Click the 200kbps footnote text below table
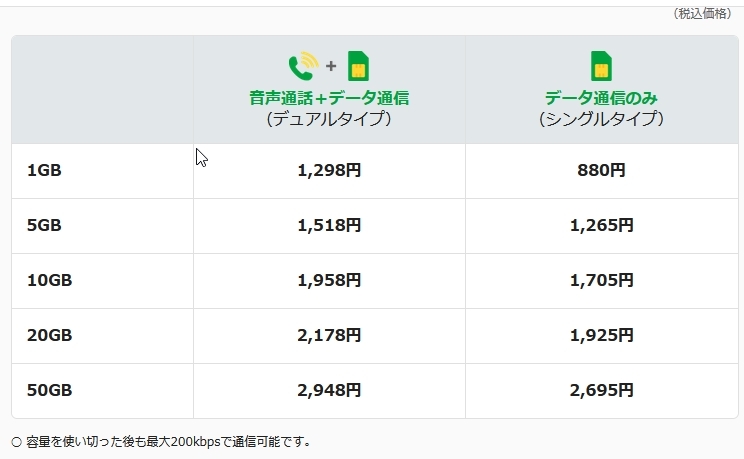The width and height of the screenshot is (744, 459). [x=160, y=441]
